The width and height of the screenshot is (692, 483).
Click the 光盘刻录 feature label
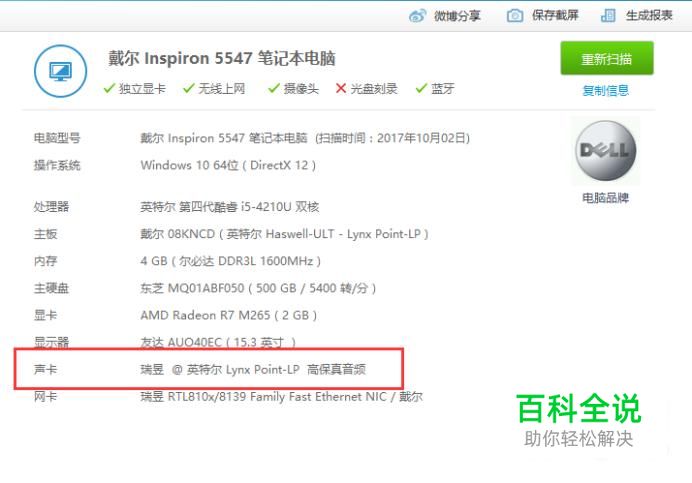click(374, 89)
